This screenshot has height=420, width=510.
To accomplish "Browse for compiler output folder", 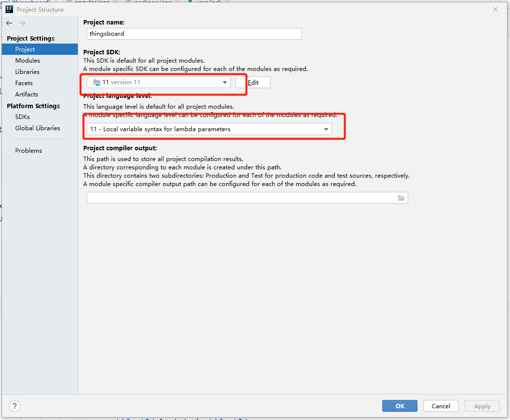I will [401, 198].
